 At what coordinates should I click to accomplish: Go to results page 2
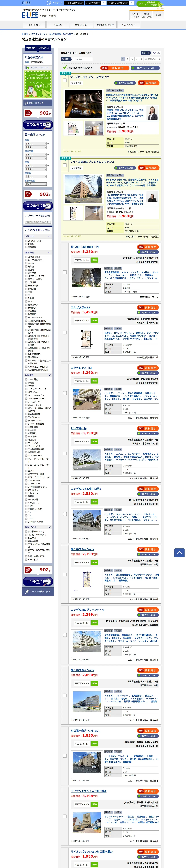[127, 59]
